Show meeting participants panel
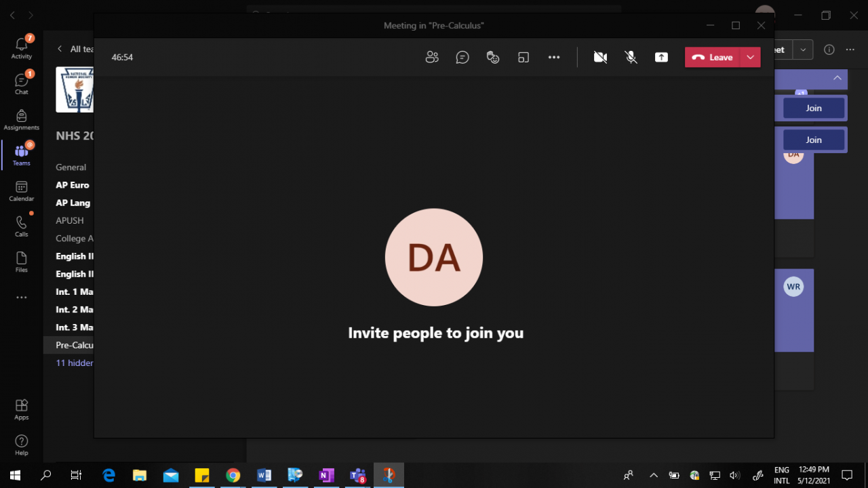Viewport: 868px width, 488px height. pos(432,58)
